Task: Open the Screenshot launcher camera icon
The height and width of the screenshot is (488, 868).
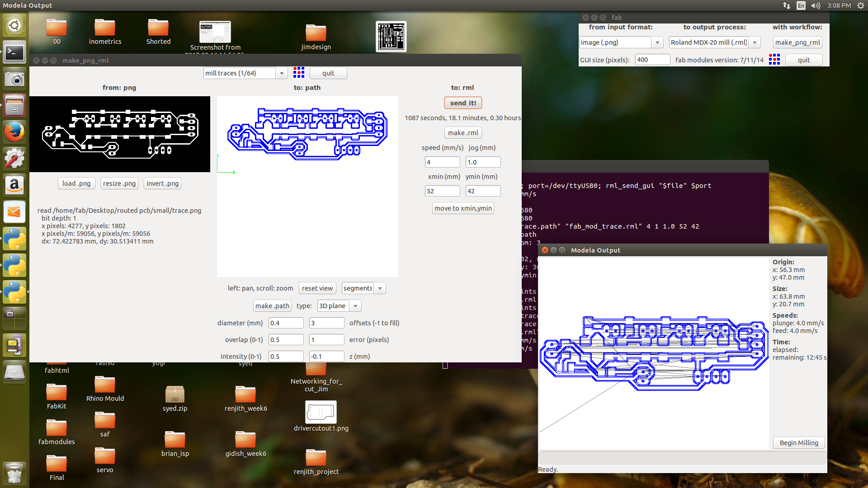Action: [x=14, y=79]
